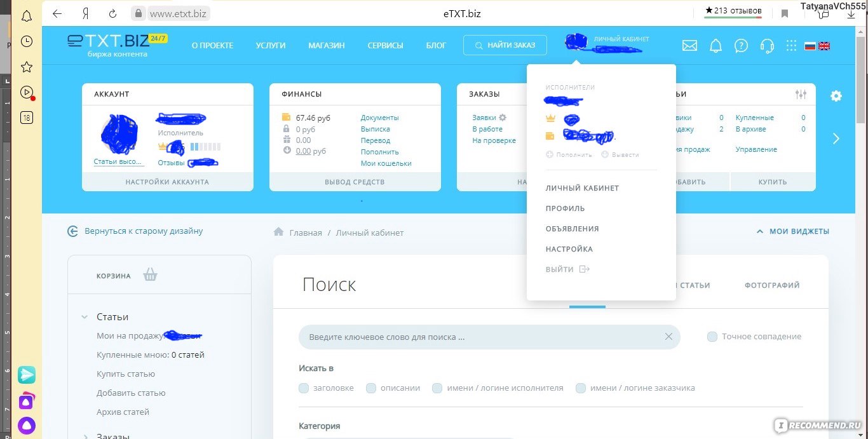Collapse the Статьи section in the sidebar
Screen dimensions: 868x439
click(85, 317)
